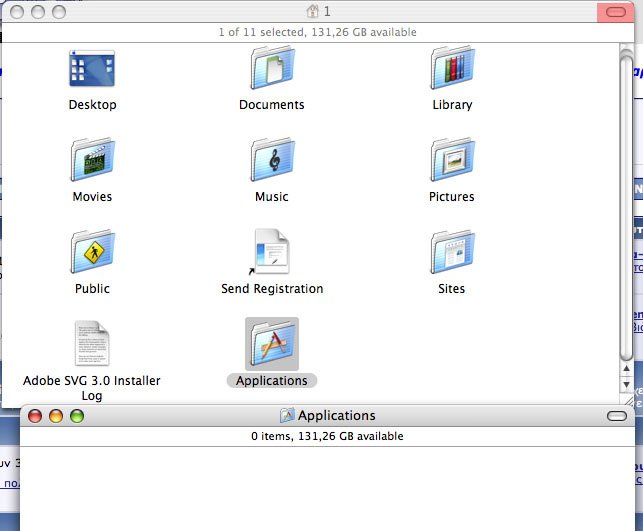Click the Send Registration alias icon
Screen dimensions: 643x531
[x=271, y=251]
